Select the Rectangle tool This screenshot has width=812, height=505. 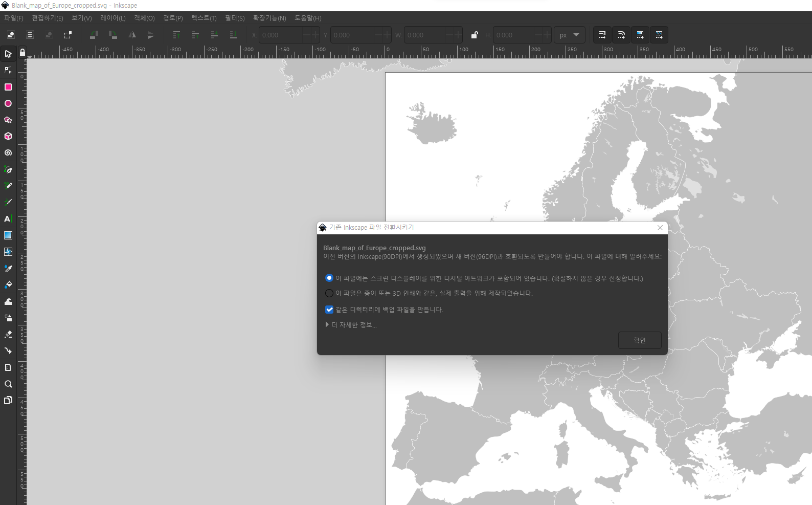pyautogui.click(x=8, y=87)
